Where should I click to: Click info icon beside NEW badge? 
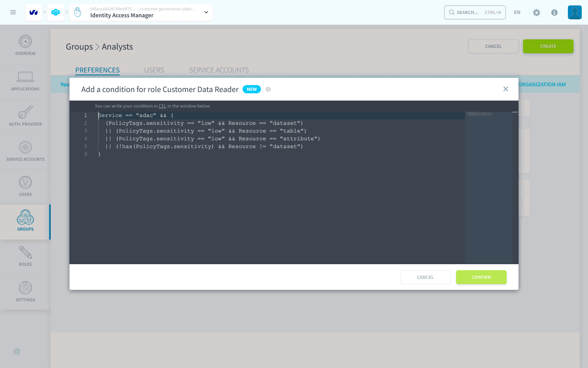(268, 89)
